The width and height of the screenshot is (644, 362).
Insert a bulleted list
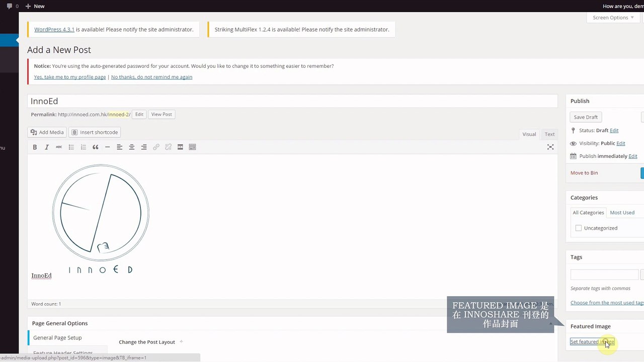(x=71, y=147)
